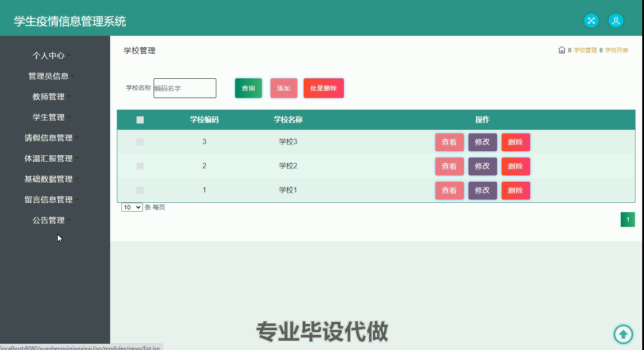Check the checkbox for row 学校1

[140, 190]
